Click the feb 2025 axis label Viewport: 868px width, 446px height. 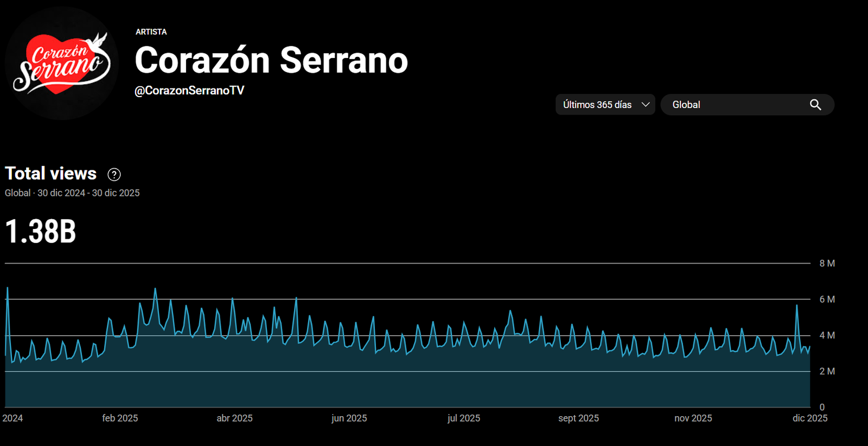(120, 418)
